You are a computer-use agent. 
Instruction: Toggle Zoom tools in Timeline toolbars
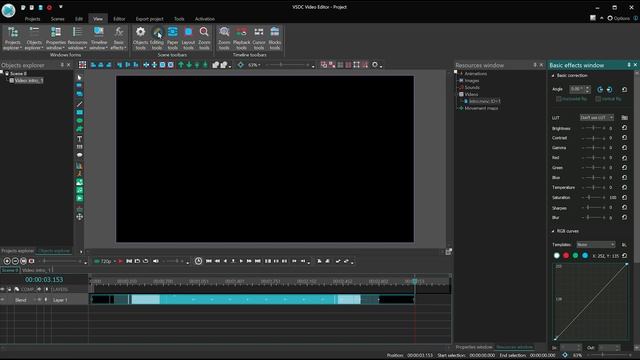(224, 38)
